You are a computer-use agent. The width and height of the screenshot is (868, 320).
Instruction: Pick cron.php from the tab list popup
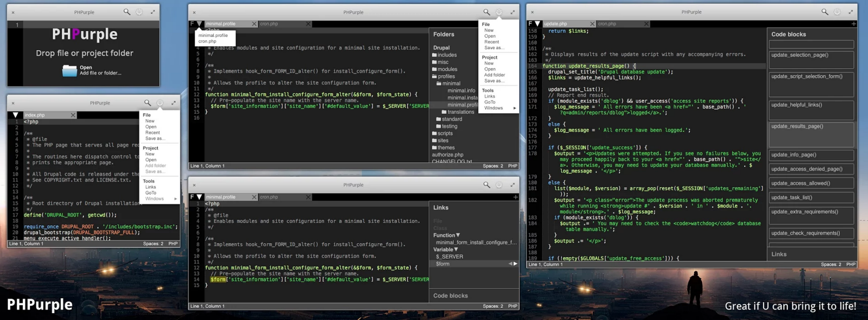click(x=207, y=41)
